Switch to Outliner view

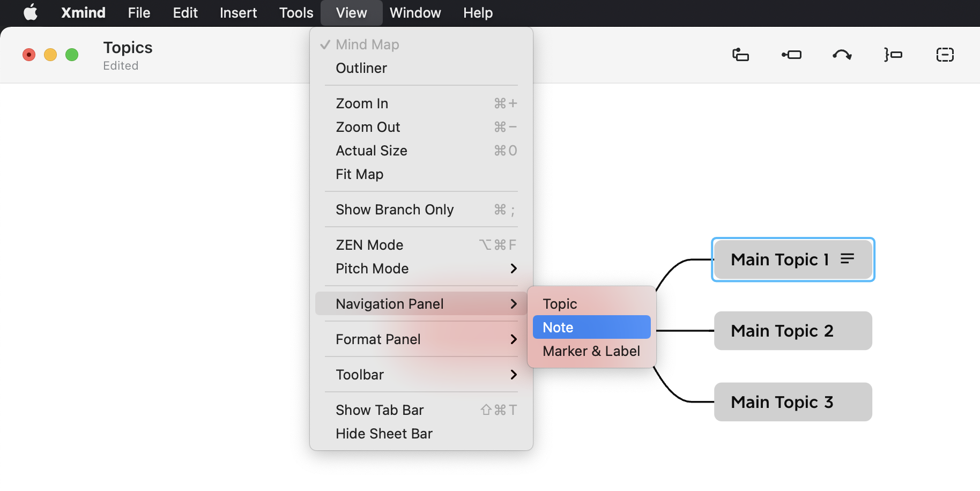pos(421,68)
